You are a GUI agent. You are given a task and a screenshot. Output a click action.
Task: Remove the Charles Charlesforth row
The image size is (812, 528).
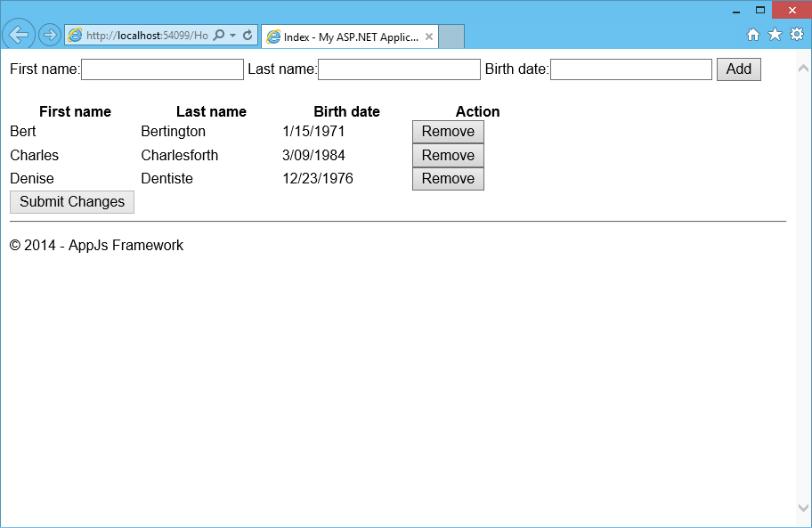click(x=448, y=155)
